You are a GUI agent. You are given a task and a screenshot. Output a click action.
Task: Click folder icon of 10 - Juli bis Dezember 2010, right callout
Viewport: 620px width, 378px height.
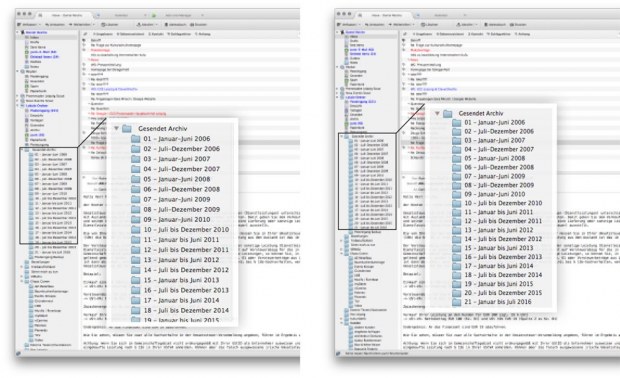pos(457,203)
